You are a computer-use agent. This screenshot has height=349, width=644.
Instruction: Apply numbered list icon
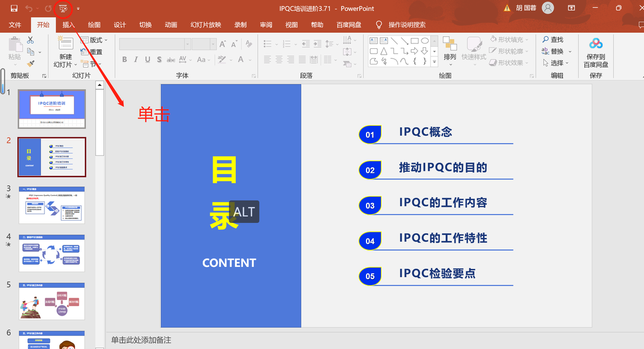tap(287, 44)
